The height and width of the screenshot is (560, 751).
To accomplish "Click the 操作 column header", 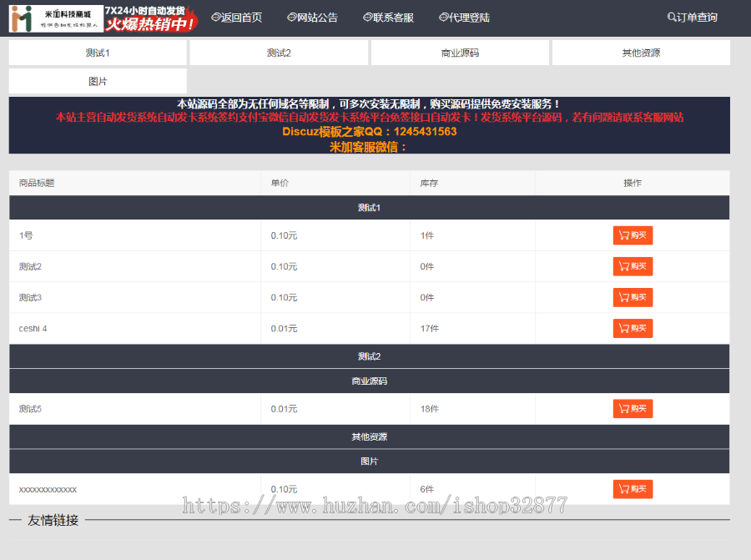I will [633, 183].
